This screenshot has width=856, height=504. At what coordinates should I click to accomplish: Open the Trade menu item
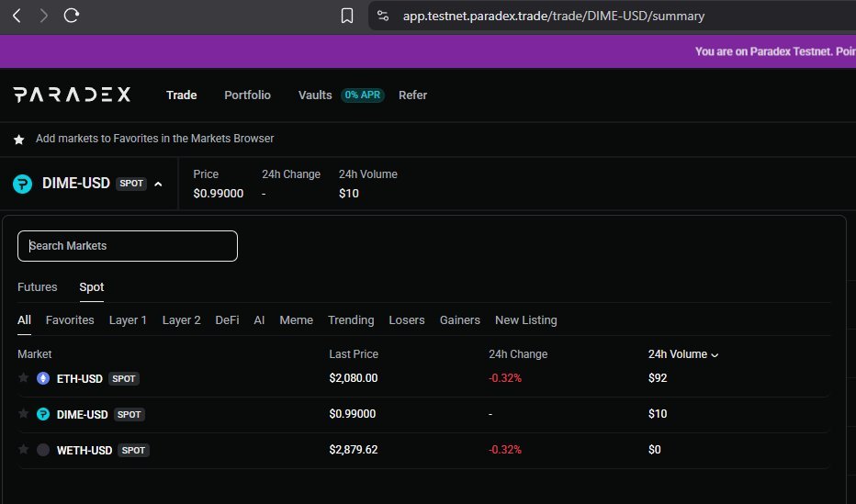[181, 95]
